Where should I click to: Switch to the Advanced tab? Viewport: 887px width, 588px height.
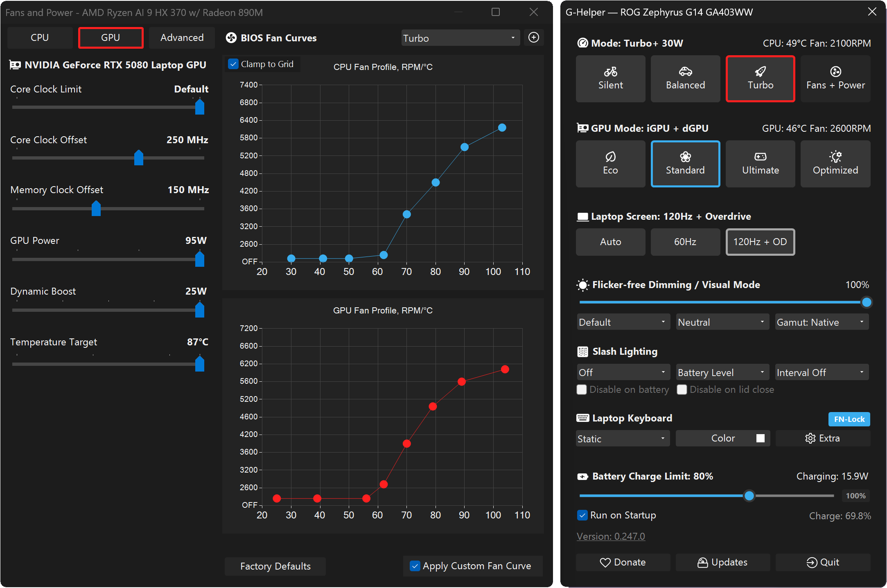pos(182,38)
